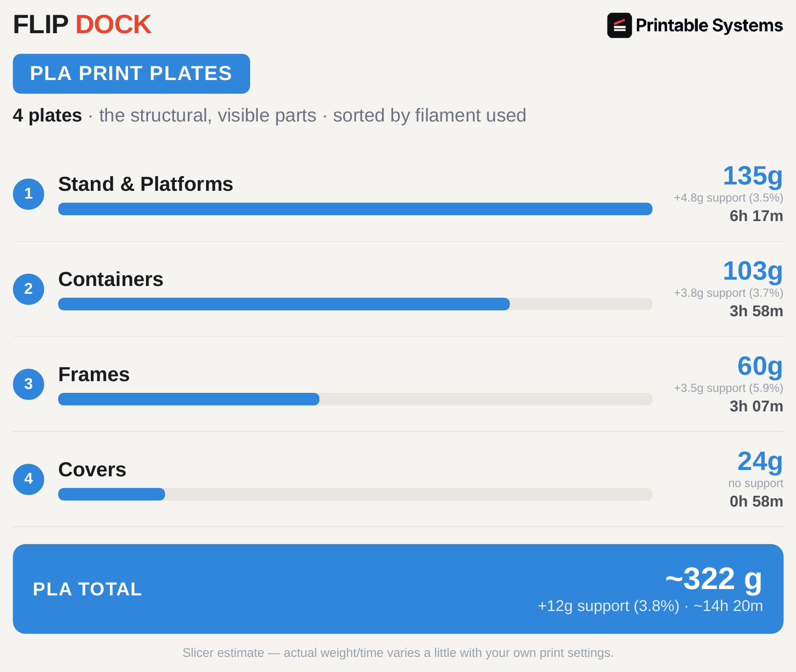Click the Stand & Platforms progress bar
The width and height of the screenshot is (796, 672).
coord(355,209)
